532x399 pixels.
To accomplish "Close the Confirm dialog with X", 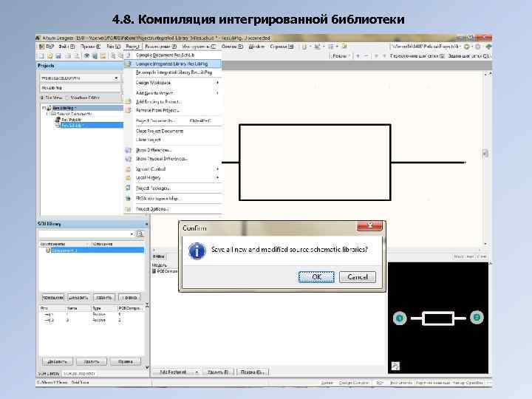I will click(370, 225).
